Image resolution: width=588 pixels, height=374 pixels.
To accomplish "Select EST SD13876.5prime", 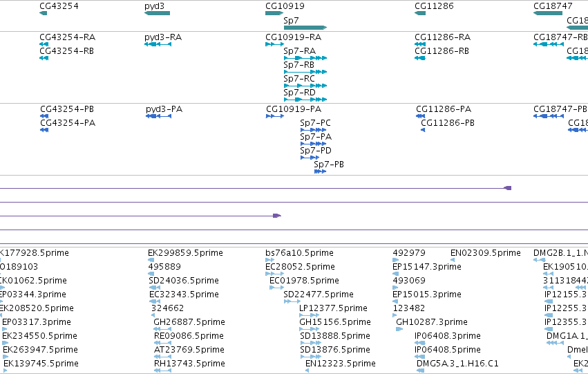I will tap(335, 350).
